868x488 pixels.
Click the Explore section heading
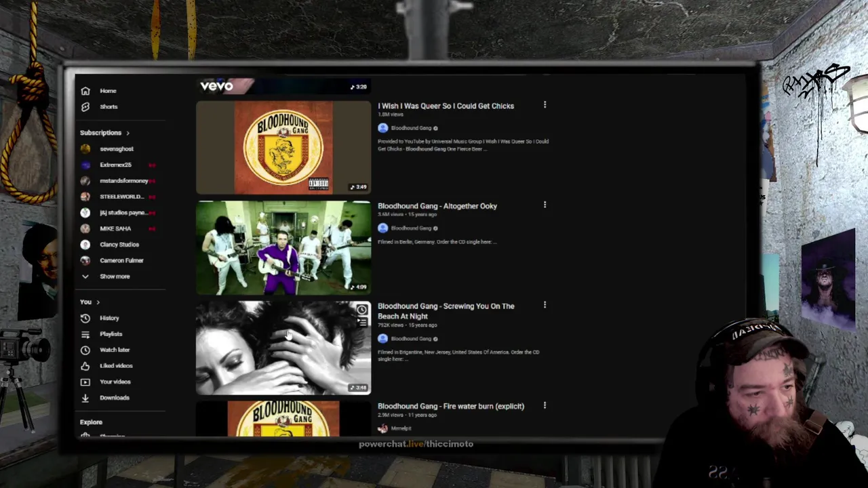91,422
